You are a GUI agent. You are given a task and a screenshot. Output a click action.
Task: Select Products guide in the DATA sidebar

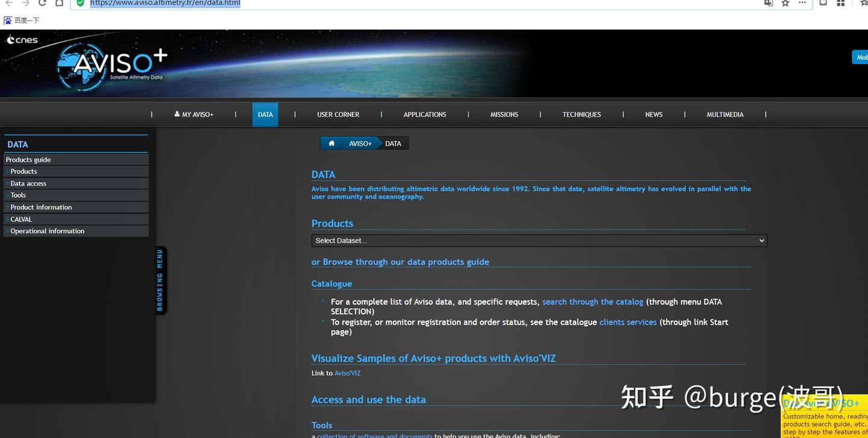(x=28, y=159)
